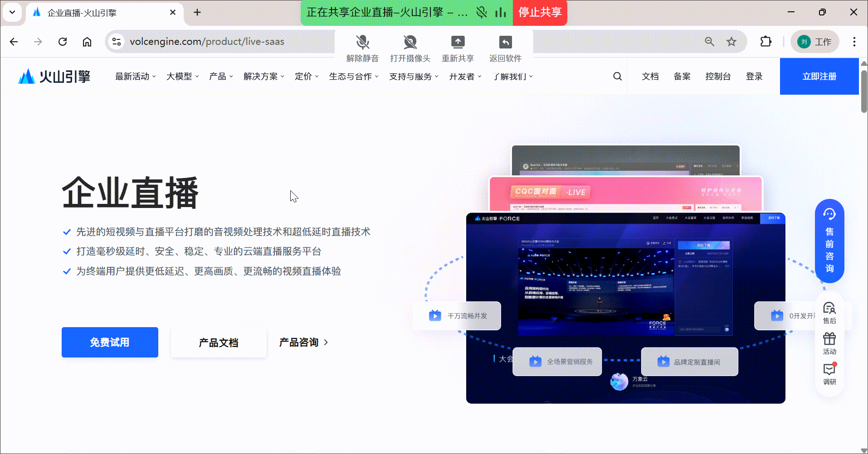Open the FORCE conference screenshot thumbnail

pyautogui.click(x=625, y=308)
